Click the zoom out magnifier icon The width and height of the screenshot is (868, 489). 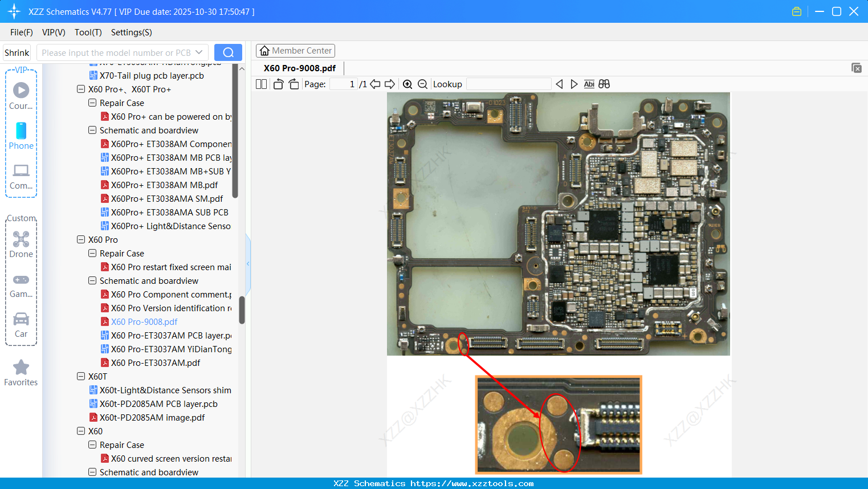tap(422, 84)
